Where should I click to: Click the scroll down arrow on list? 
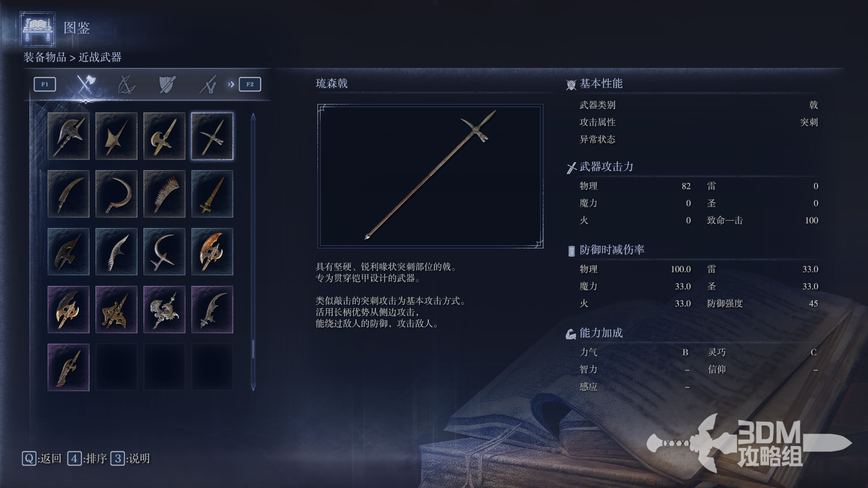(253, 387)
